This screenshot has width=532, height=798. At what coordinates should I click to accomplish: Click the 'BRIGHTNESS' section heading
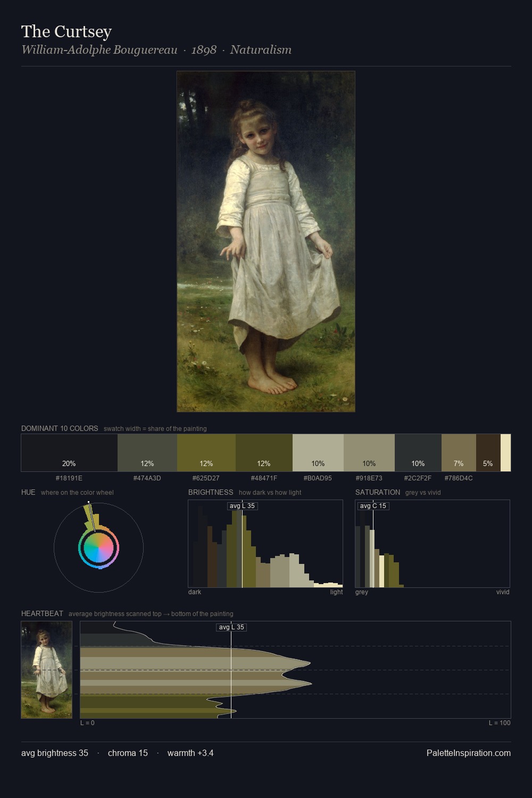click(211, 492)
